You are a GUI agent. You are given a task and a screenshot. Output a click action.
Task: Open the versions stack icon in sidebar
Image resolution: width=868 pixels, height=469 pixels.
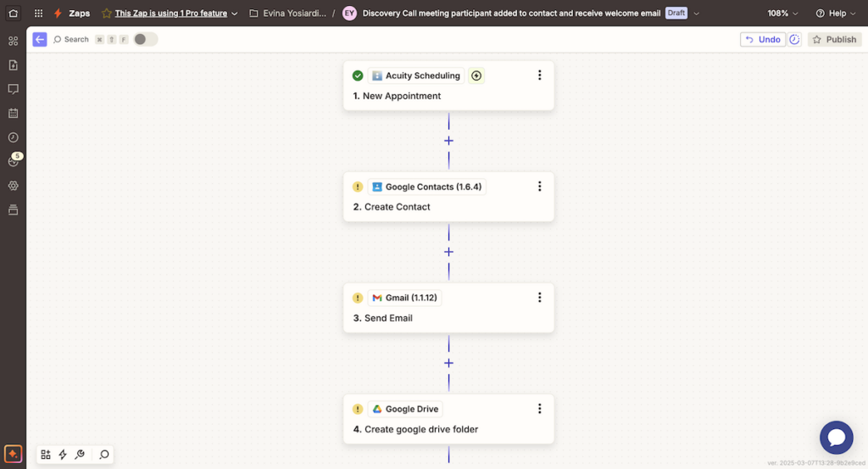pyautogui.click(x=14, y=209)
